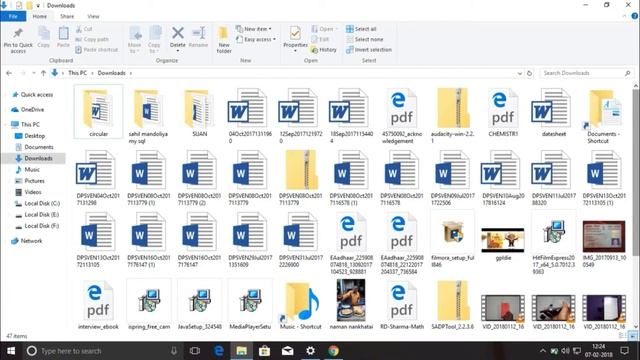Click the Search Downloads field
The width and height of the screenshot is (640, 360).
[x=587, y=73]
